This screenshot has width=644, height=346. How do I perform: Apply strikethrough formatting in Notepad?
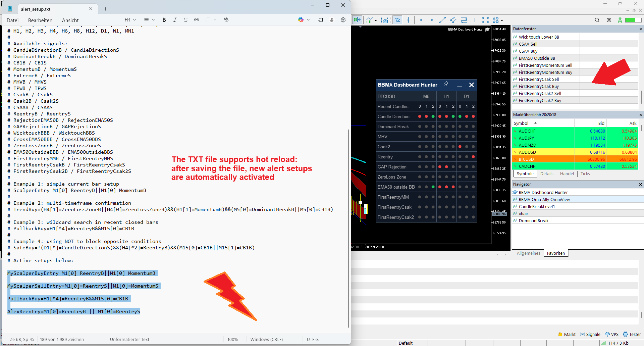(x=186, y=20)
